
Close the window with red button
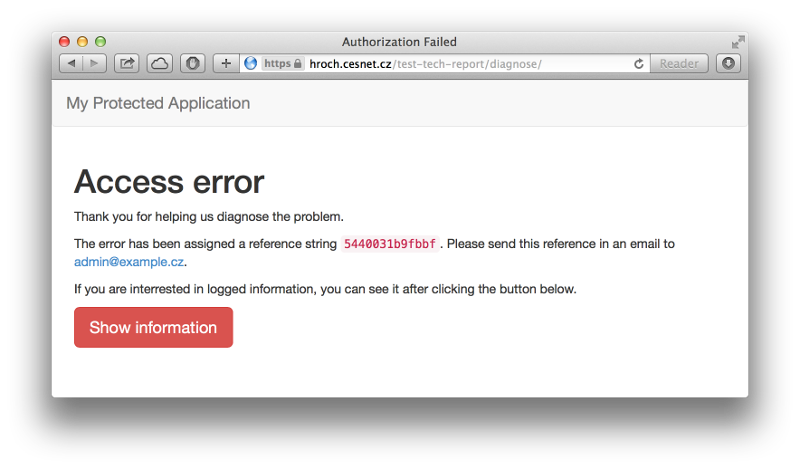pos(64,41)
